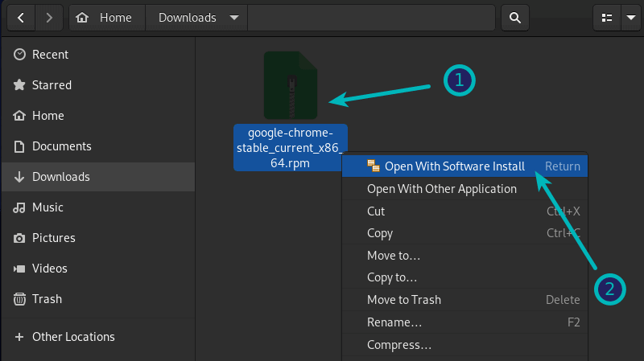The image size is (644, 361).
Task: Open Starred in the sidebar
Action: coord(52,85)
